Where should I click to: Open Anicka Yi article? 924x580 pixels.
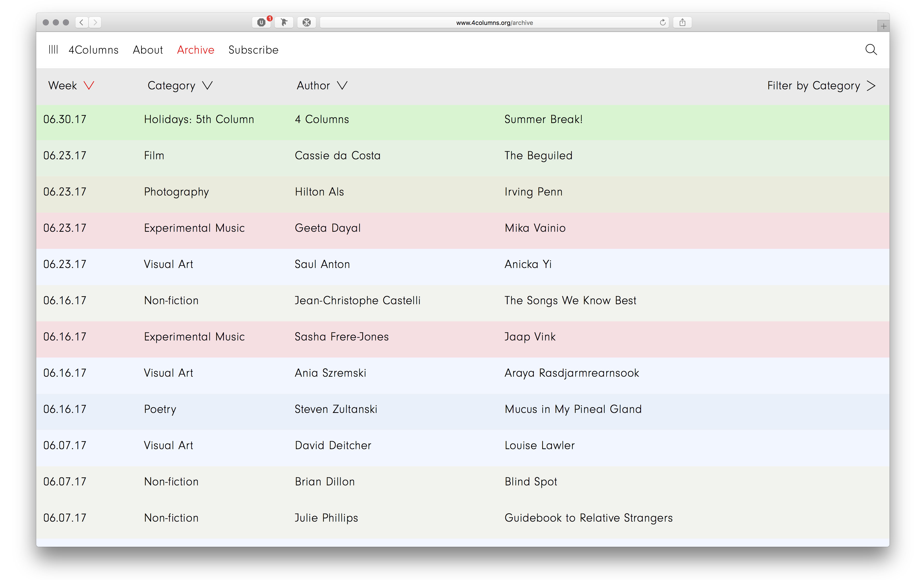click(528, 264)
